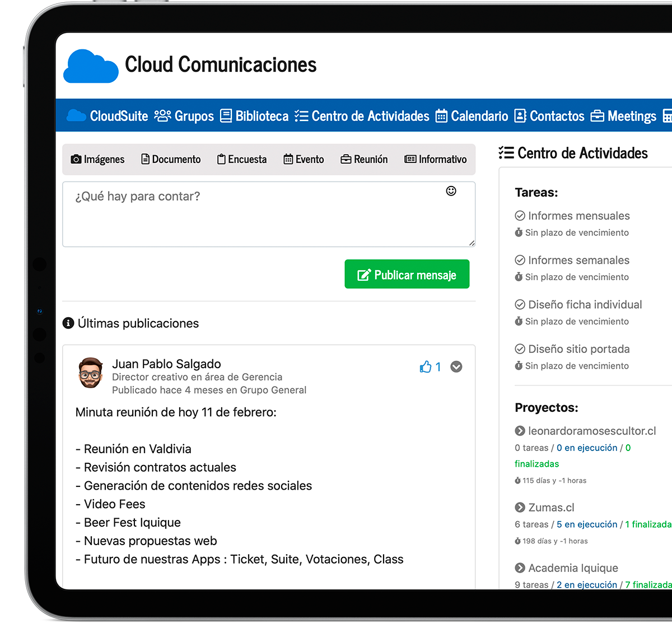
Task: Click the Meetings briefcase icon in nav bar
Action: [598, 116]
